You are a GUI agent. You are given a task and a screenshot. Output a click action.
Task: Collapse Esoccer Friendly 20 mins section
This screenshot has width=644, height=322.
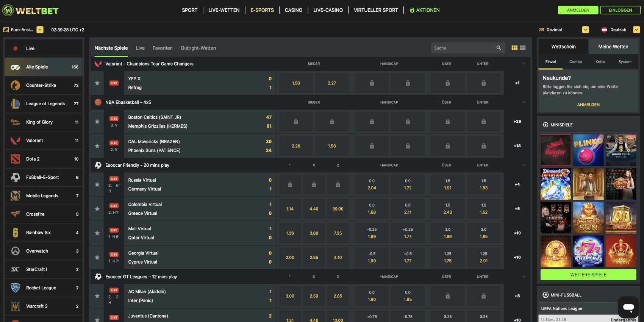click(x=524, y=165)
